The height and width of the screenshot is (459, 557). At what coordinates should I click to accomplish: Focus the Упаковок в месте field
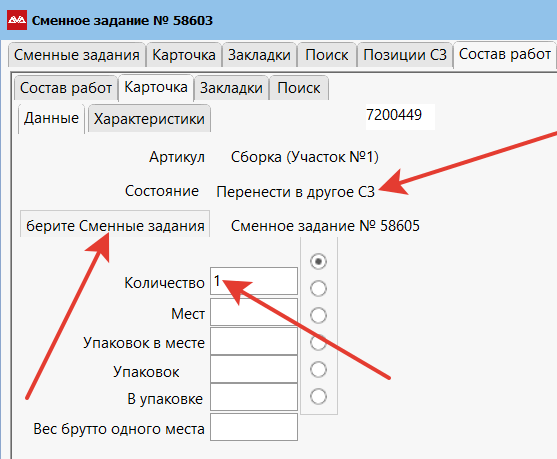coord(254,341)
